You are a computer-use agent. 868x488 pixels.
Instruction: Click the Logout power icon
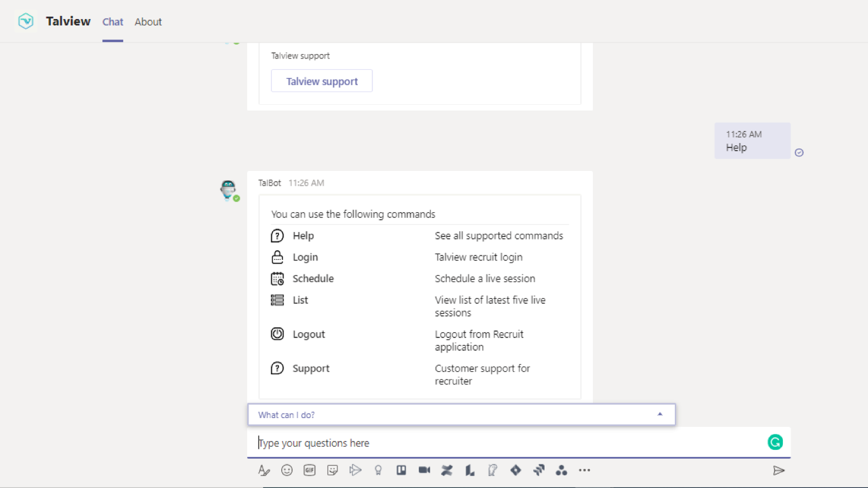coord(277,334)
